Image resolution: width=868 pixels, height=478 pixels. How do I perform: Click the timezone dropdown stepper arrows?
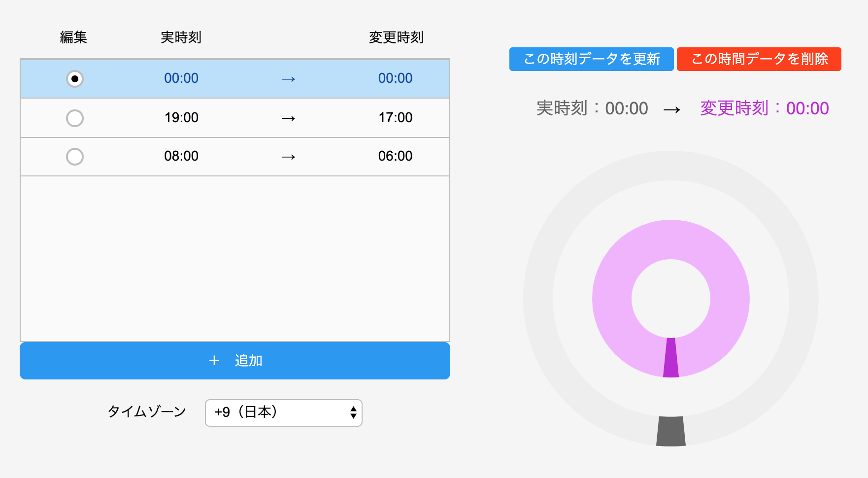(x=353, y=412)
